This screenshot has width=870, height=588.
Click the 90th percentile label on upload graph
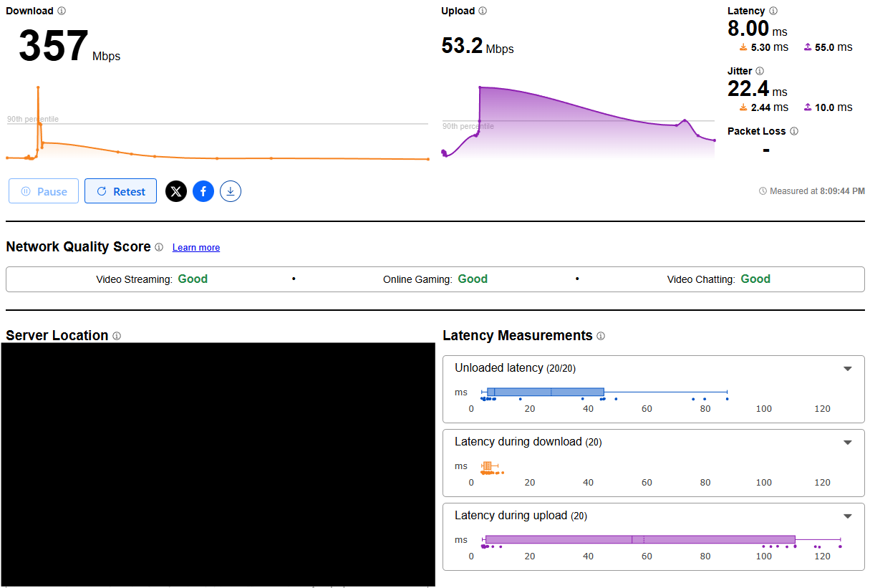(468, 126)
